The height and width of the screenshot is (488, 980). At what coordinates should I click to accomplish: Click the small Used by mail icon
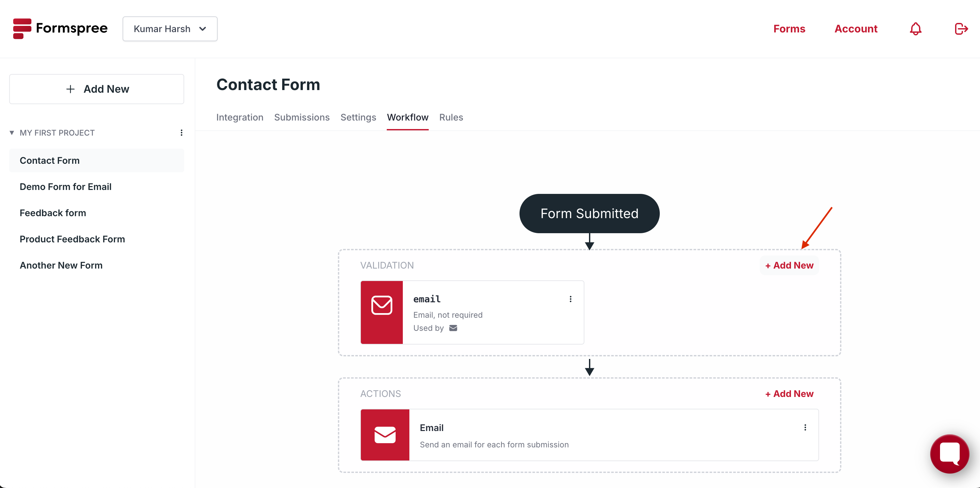(x=453, y=328)
